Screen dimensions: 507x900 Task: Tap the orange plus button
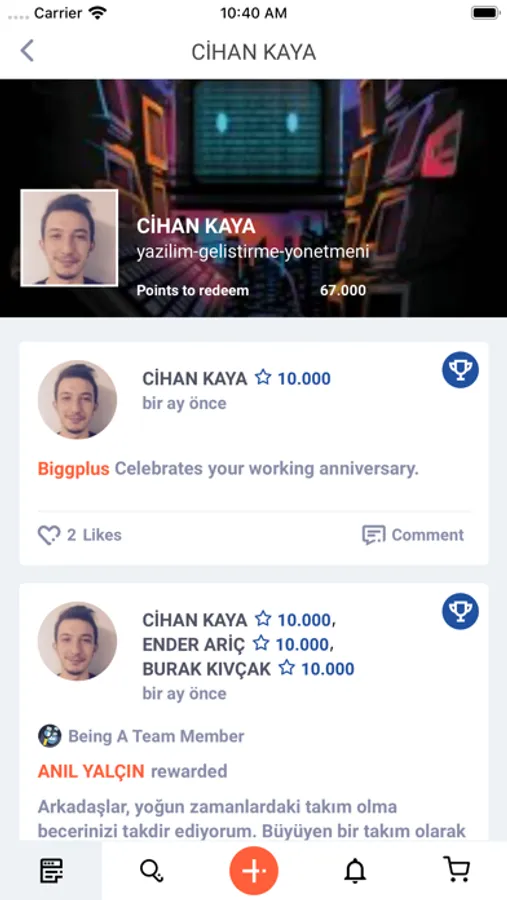coord(254,871)
